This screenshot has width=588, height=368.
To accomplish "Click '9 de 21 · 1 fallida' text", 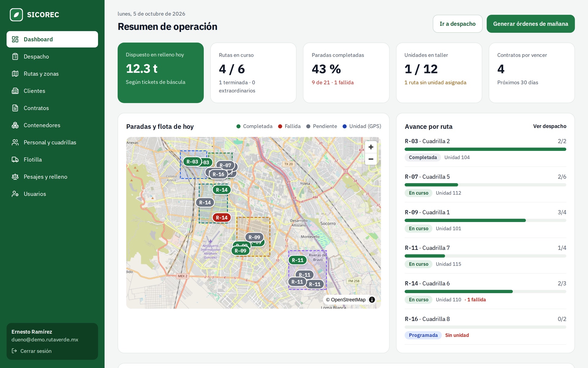I will pyautogui.click(x=333, y=82).
